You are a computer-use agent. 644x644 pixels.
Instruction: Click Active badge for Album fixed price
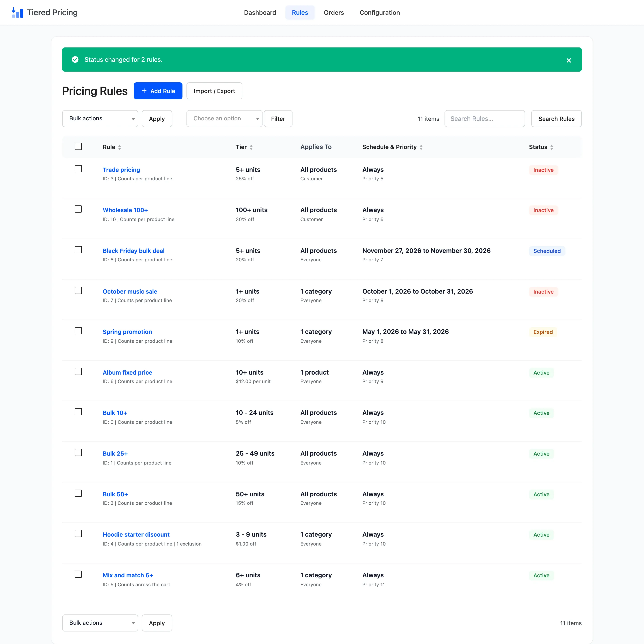541,373
